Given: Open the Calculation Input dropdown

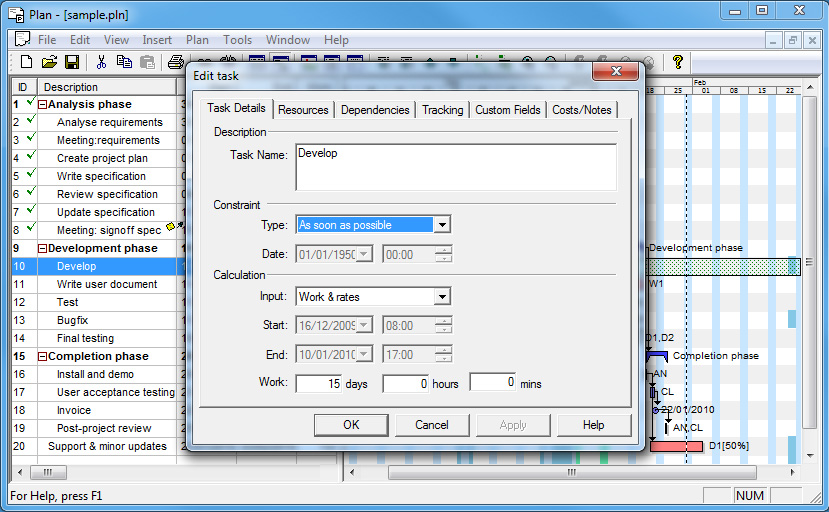Looking at the screenshot, I should [x=442, y=297].
